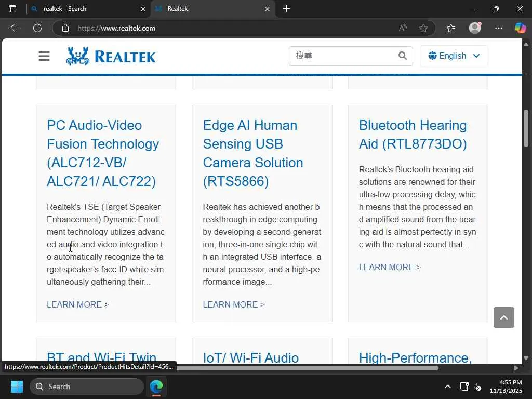Click Microsoft Edge taskbar icon
This screenshot has width=532, height=399.
156,387
